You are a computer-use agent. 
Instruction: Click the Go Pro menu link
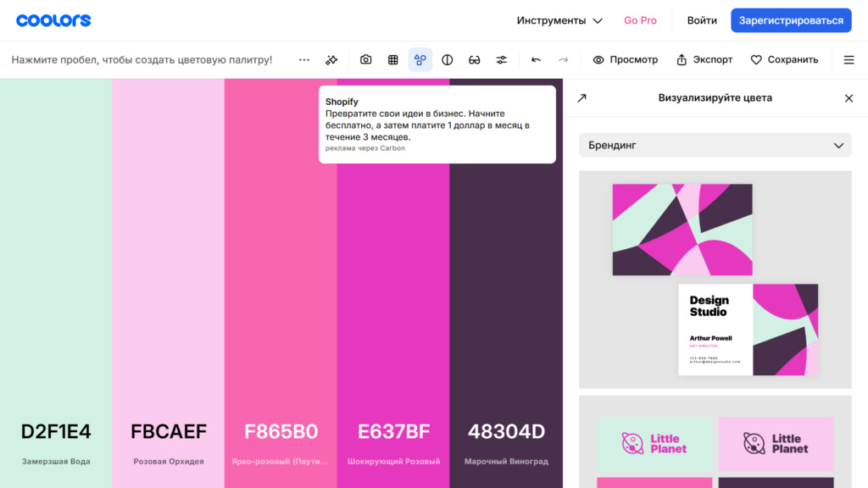click(640, 20)
